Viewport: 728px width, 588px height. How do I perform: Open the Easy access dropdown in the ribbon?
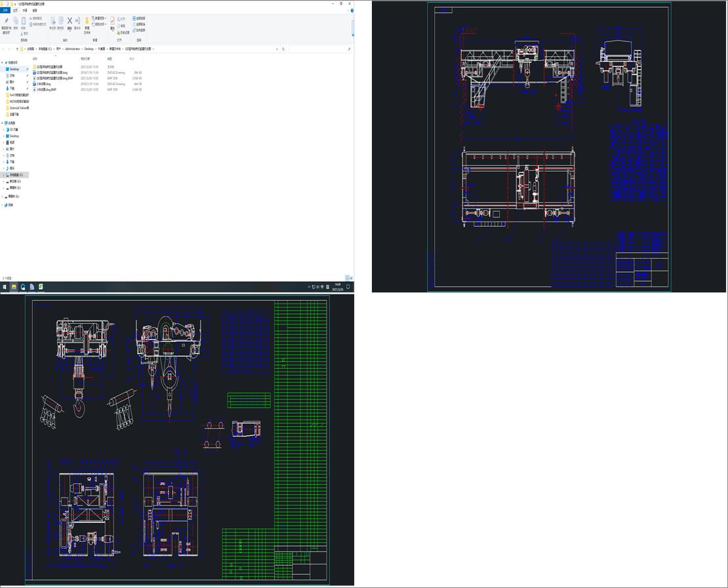(x=99, y=24)
